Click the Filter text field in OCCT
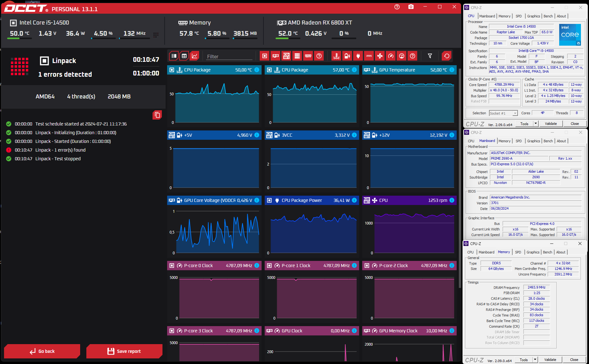The image size is (589, 364). click(230, 57)
